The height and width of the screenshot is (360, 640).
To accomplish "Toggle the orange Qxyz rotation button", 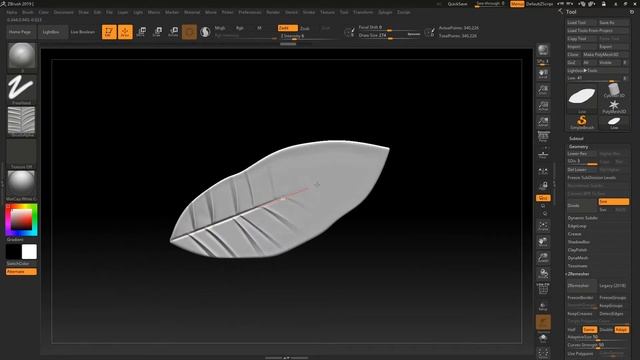I will (x=543, y=198).
